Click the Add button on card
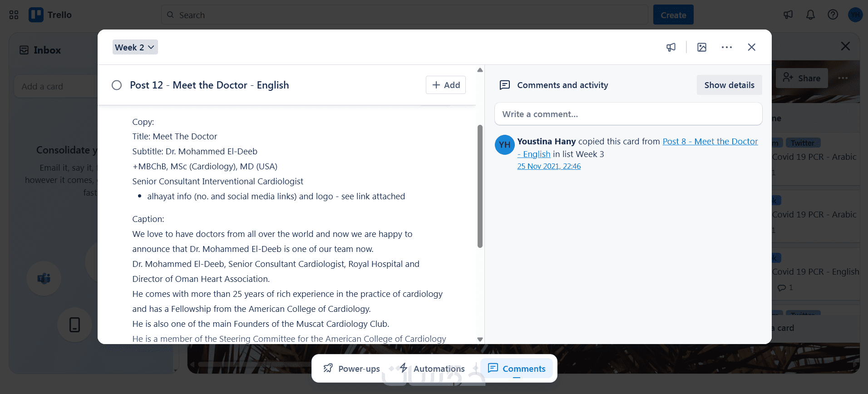The height and width of the screenshot is (394, 868). click(446, 85)
